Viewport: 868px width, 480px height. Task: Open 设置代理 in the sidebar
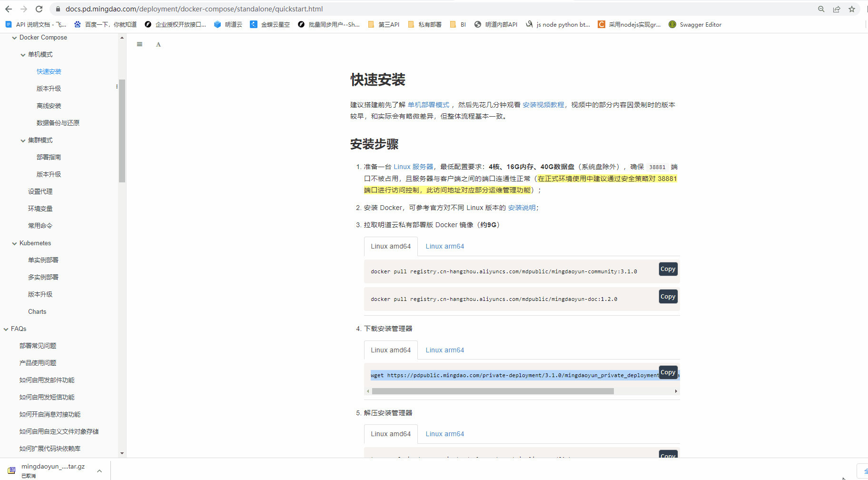click(40, 191)
